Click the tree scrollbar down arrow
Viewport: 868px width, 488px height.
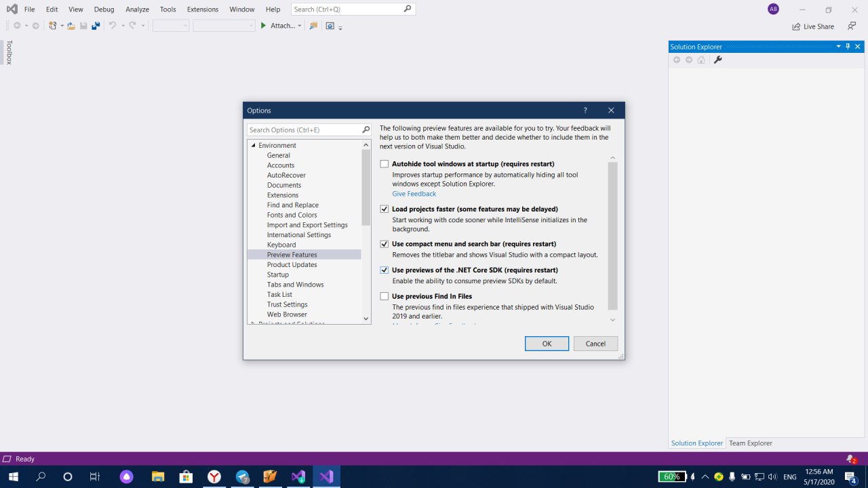366,319
